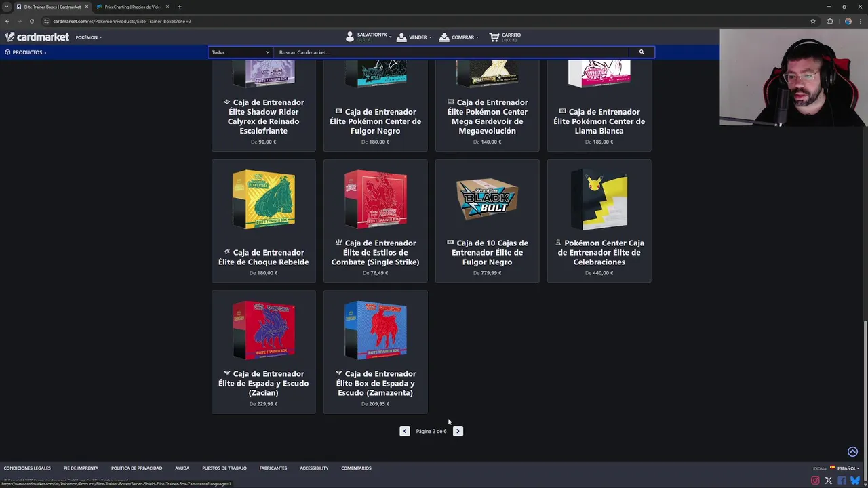Open the Carrito shopping cart
Viewport: 868px width, 488px height.
[x=505, y=37]
